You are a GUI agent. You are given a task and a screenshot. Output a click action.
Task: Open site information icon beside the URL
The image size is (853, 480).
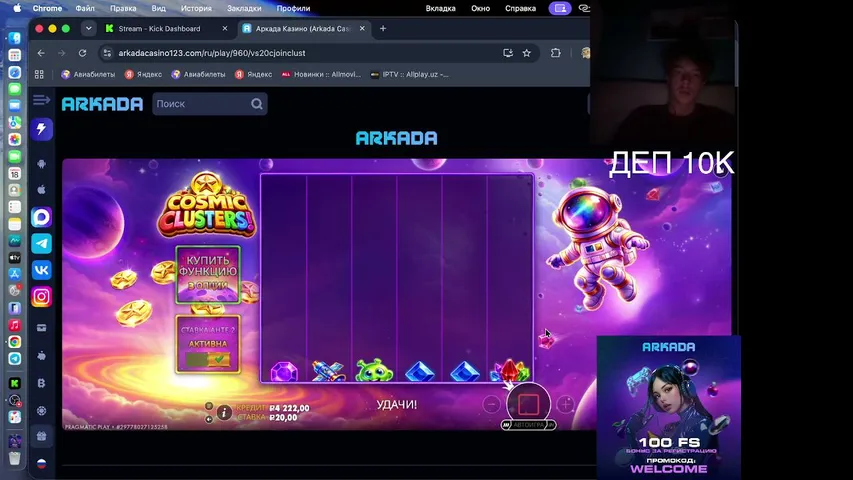coord(107,53)
